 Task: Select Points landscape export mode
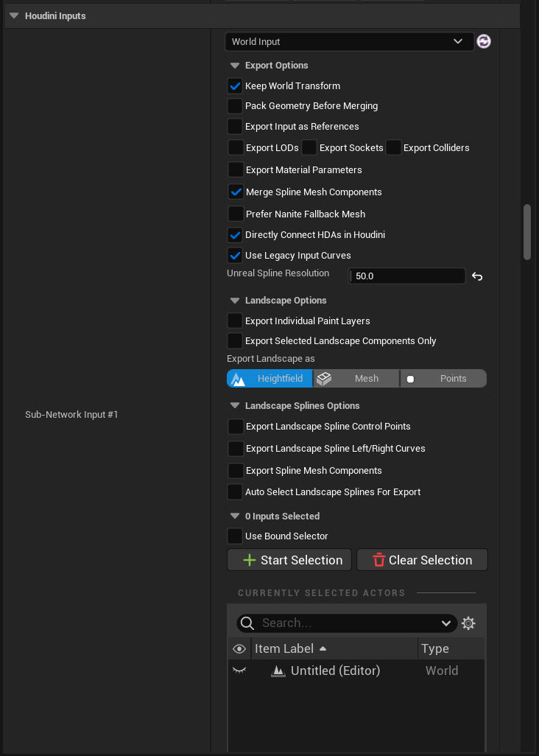tap(443, 379)
